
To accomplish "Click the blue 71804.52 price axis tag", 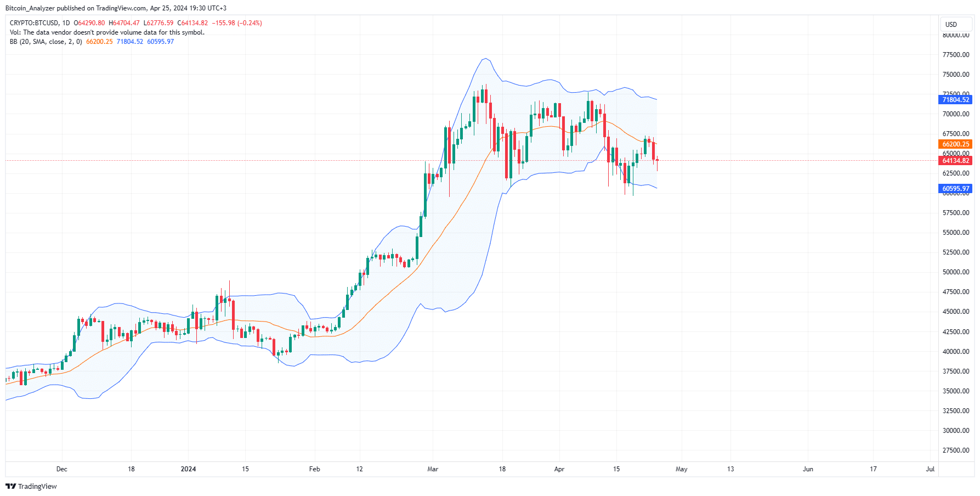I will pos(956,100).
